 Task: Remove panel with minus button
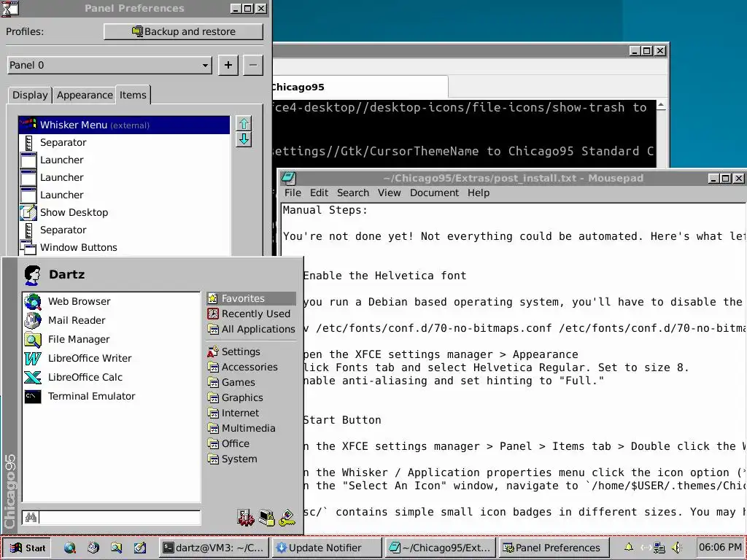[253, 65]
